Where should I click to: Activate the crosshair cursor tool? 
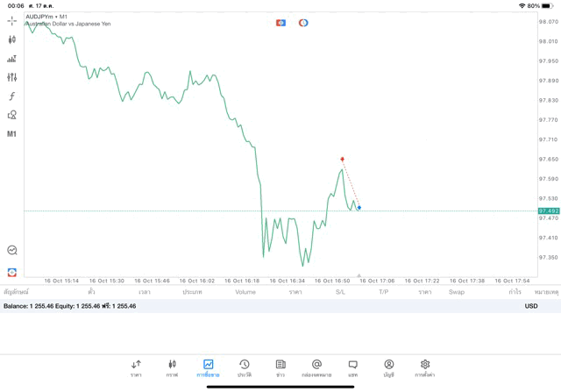coord(12,20)
